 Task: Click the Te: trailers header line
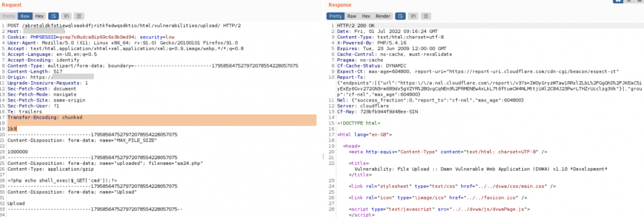pos(24,111)
